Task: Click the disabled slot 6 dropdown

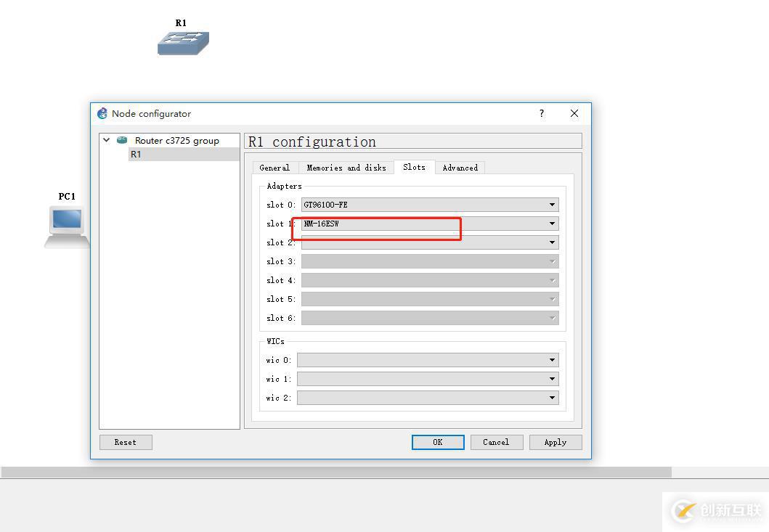Action: coord(430,318)
